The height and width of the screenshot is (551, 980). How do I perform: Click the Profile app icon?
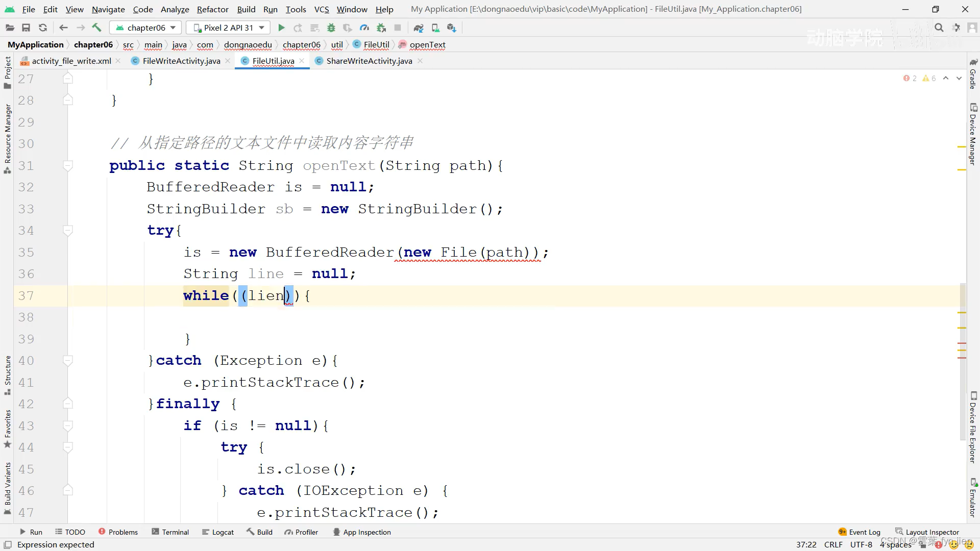coord(364,28)
